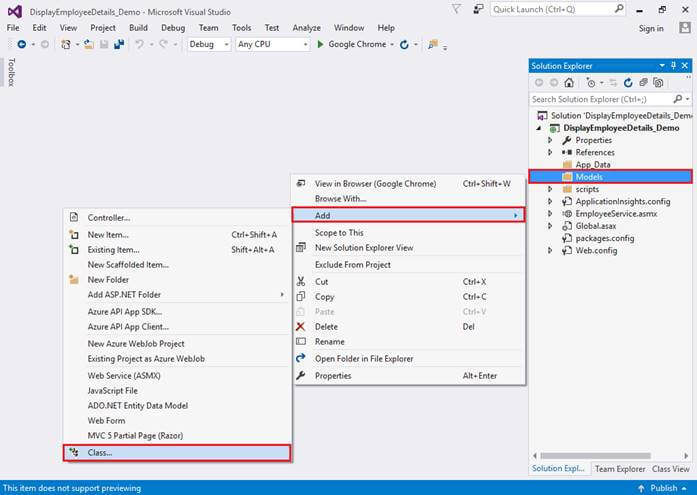Viewport: 697px width, 495px height.
Task: Click the pin icon on Solution Explorer
Action: 674,66
